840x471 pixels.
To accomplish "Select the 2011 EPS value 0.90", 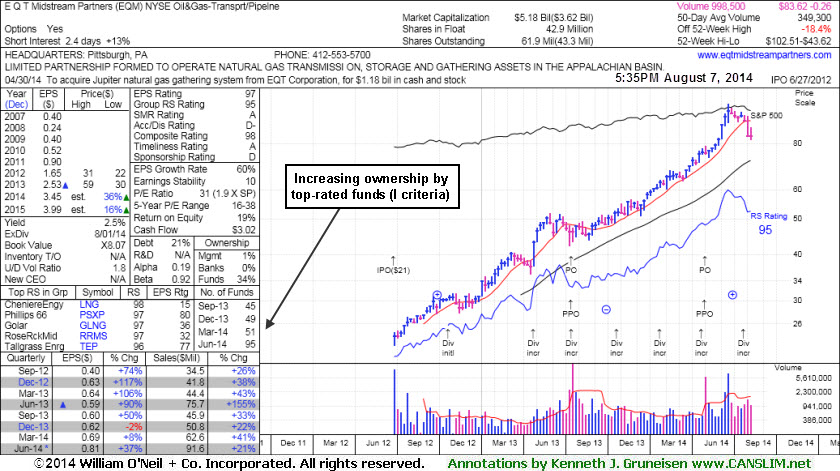I will (52, 162).
